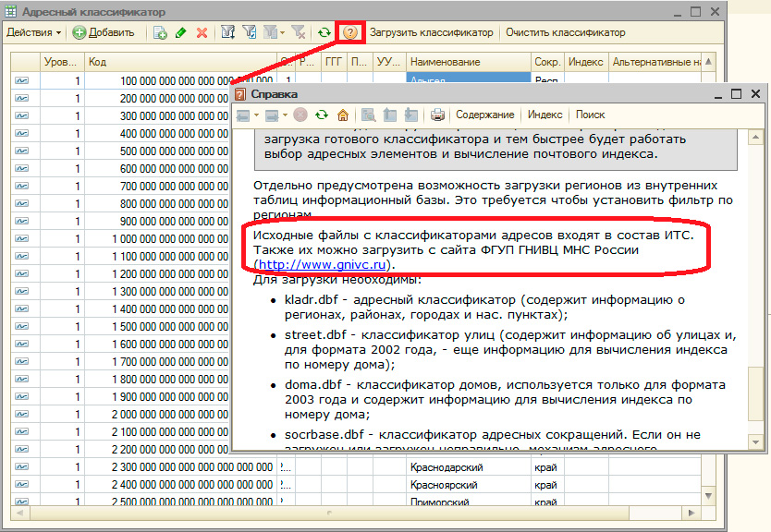This screenshot has width=771, height=532.
Task: Maximize the Адресный классификатор window
Action: tap(695, 12)
